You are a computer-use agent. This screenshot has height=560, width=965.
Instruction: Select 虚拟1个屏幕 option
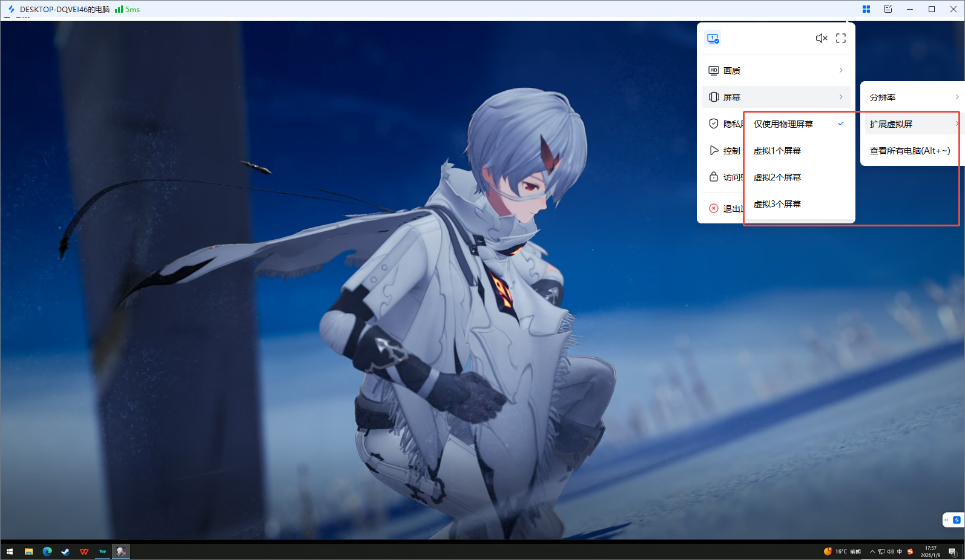777,151
